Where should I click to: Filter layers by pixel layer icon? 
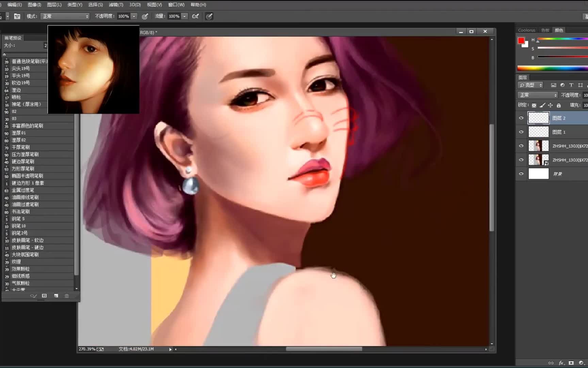tap(554, 85)
